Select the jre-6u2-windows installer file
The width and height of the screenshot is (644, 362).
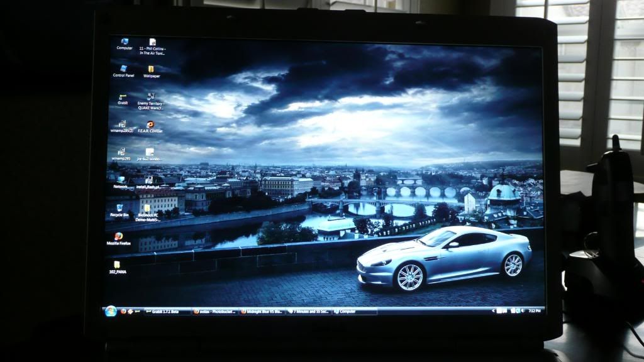(149, 155)
